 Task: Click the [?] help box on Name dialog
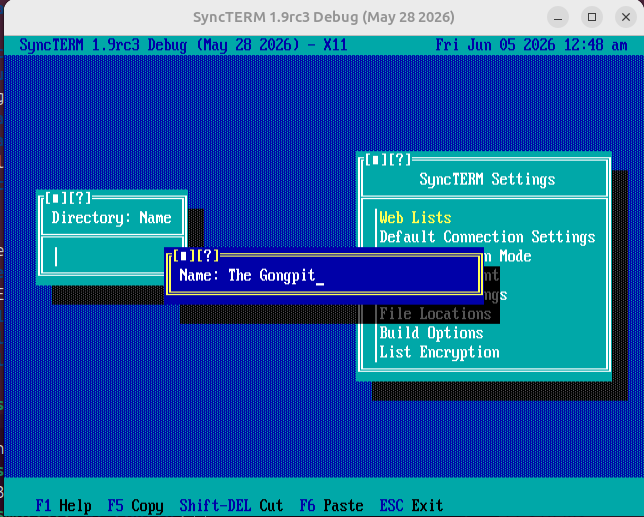(207, 256)
